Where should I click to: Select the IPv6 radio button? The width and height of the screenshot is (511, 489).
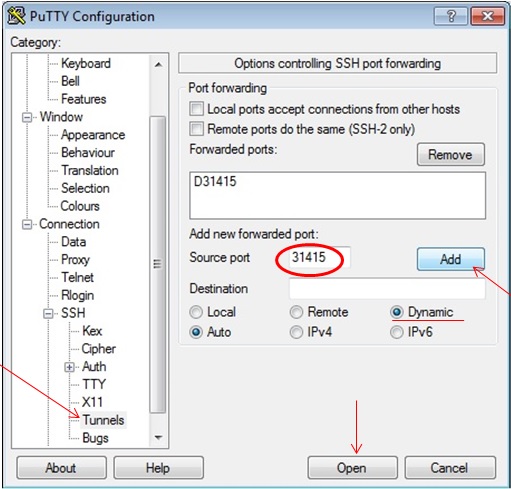pyautogui.click(x=396, y=332)
